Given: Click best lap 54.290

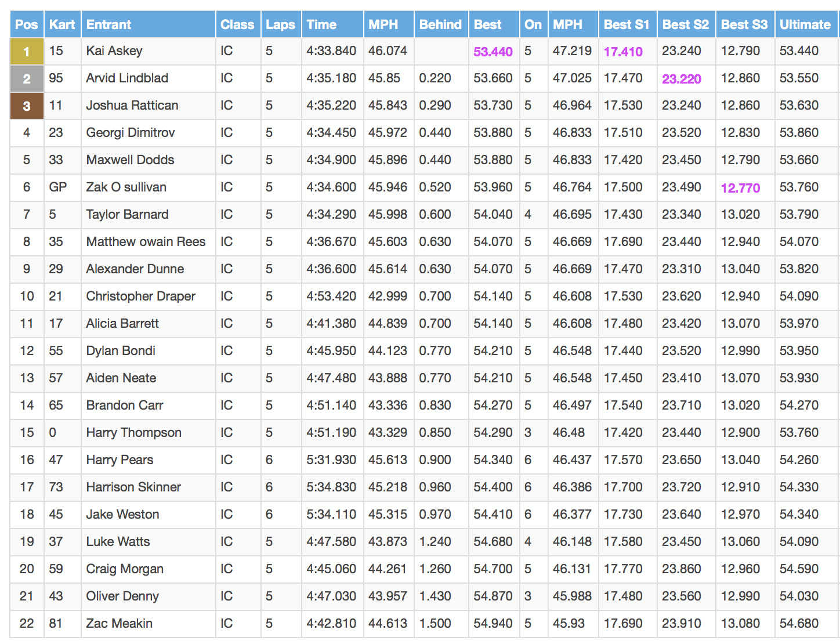Looking at the screenshot, I should [x=493, y=433].
